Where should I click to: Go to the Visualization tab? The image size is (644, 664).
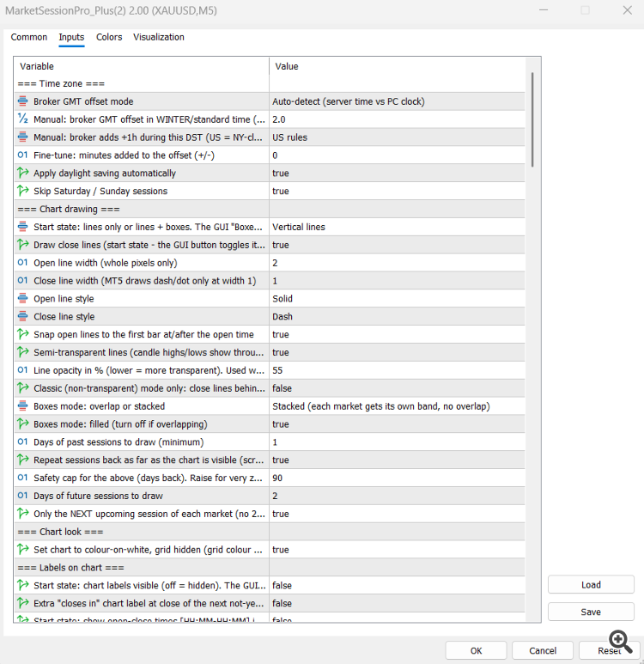coord(159,37)
